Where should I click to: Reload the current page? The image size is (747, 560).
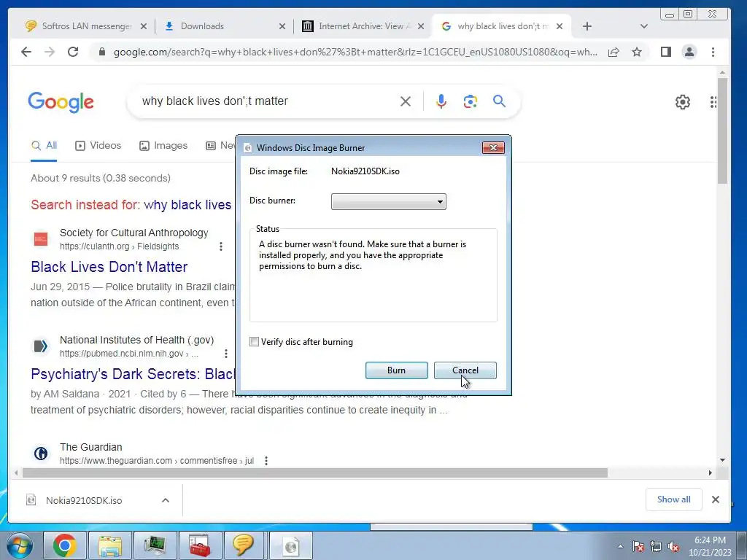pos(73,52)
